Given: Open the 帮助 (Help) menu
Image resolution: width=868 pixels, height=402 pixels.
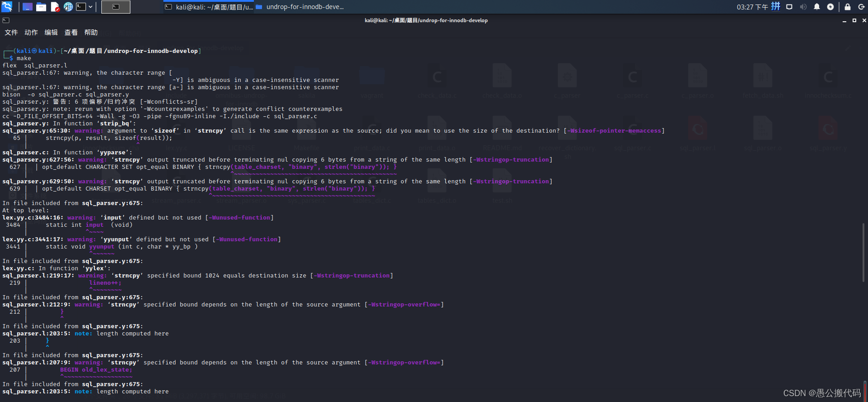Looking at the screenshot, I should [91, 33].
